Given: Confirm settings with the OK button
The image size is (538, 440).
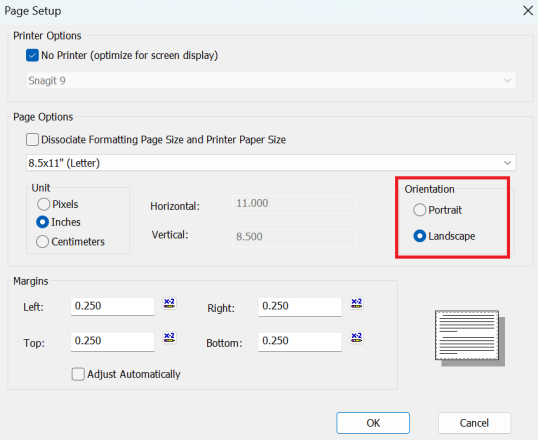Looking at the screenshot, I should click(x=373, y=423).
